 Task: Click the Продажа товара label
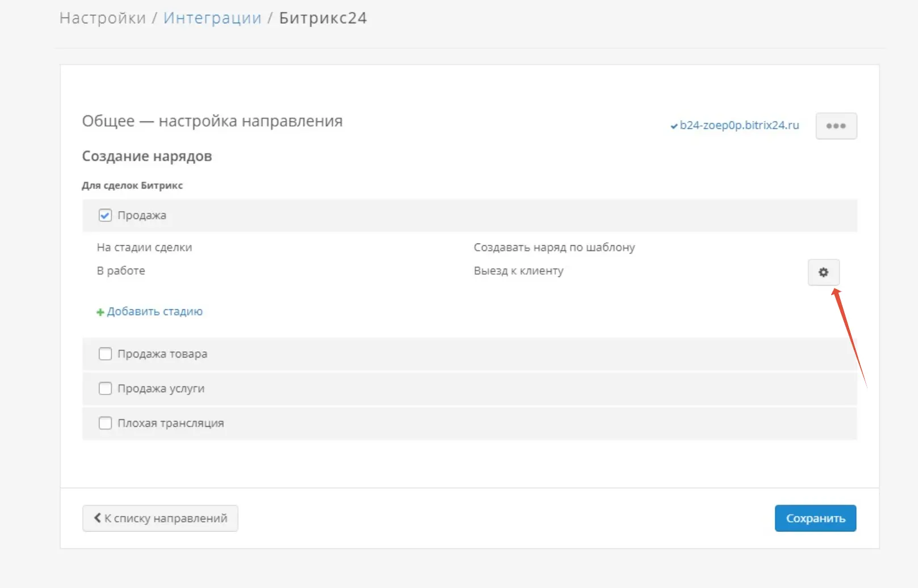[162, 354]
